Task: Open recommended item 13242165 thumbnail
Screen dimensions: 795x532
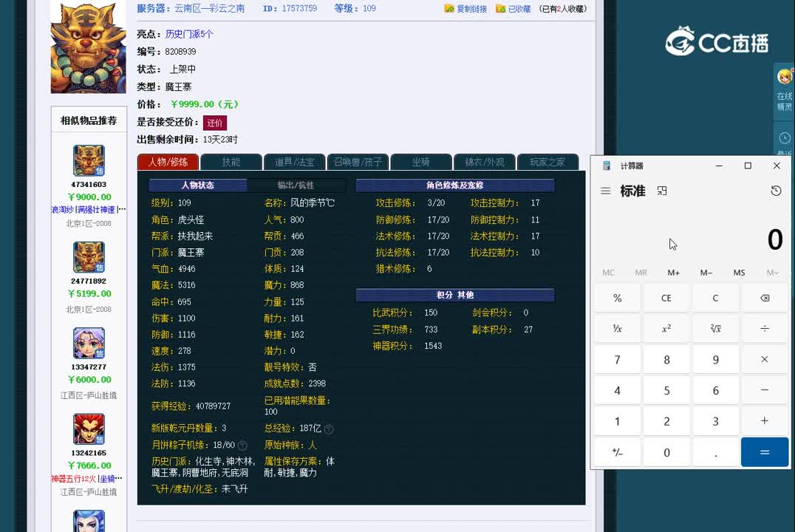Action: tap(89, 429)
